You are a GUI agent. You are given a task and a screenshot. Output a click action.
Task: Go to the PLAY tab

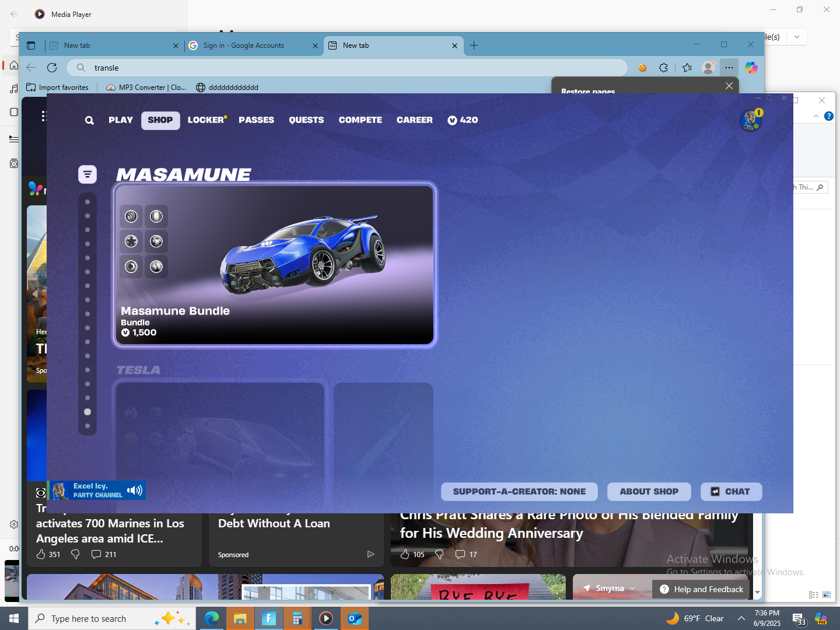[121, 120]
